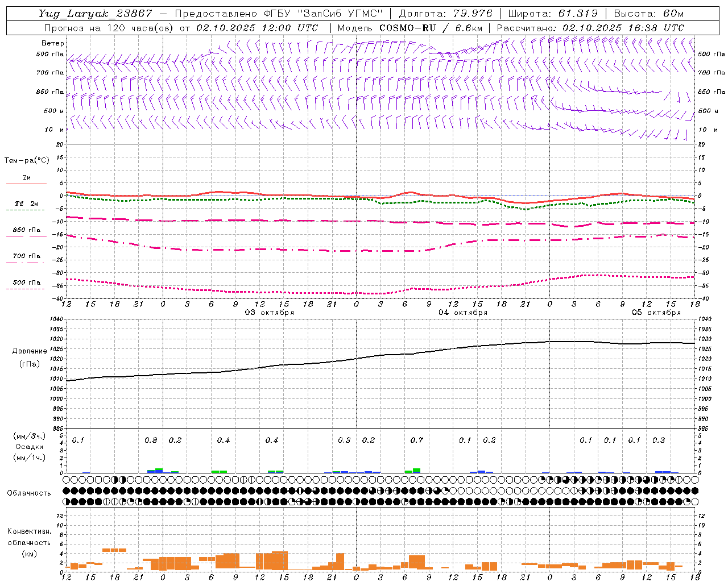Click the Конвективн. облачность panel label
Screen dimensions: 728x582
[29, 537]
